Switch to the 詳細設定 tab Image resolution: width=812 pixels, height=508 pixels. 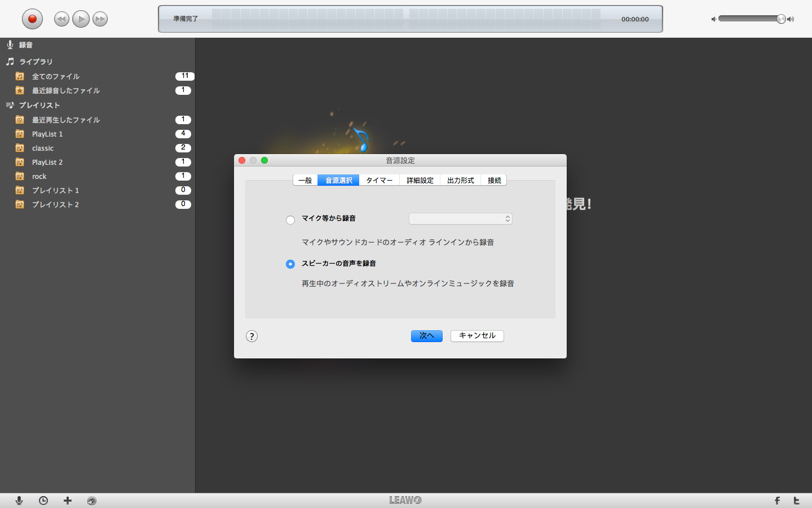click(x=420, y=180)
